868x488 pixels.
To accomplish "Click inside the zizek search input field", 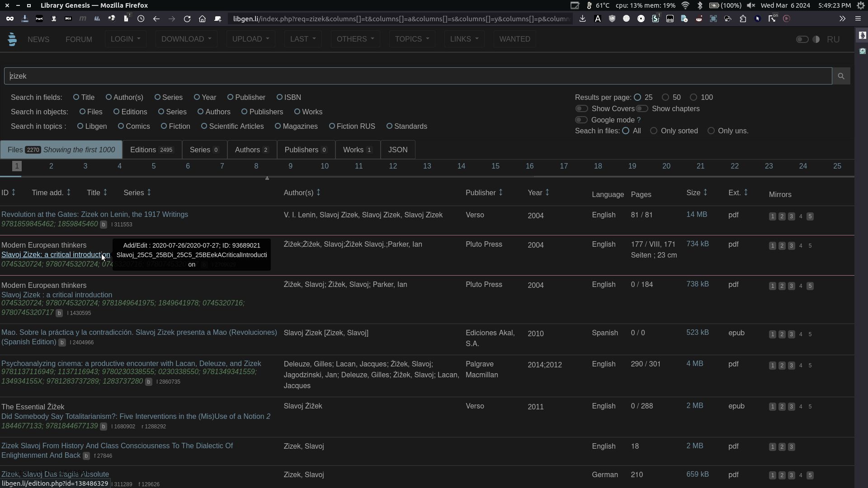I will (418, 76).
